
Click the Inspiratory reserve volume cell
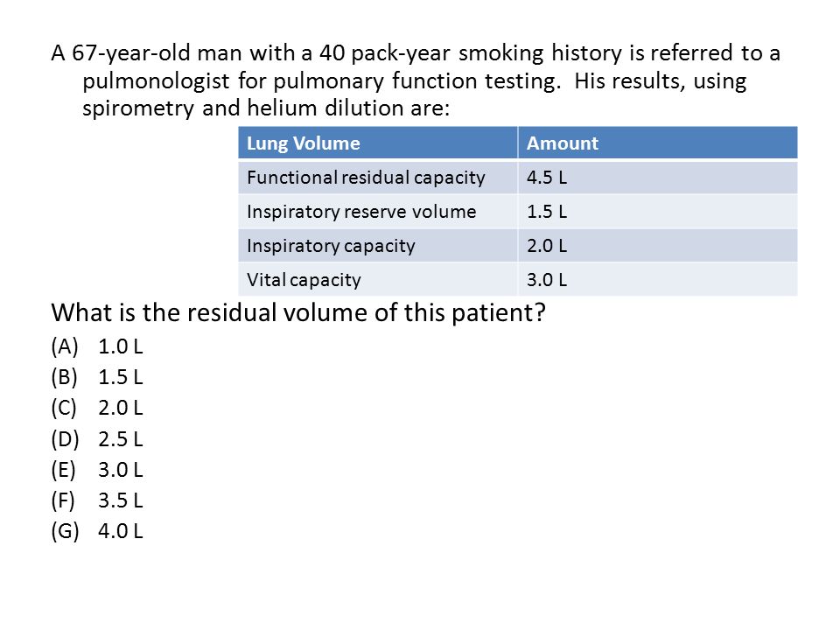(378, 212)
